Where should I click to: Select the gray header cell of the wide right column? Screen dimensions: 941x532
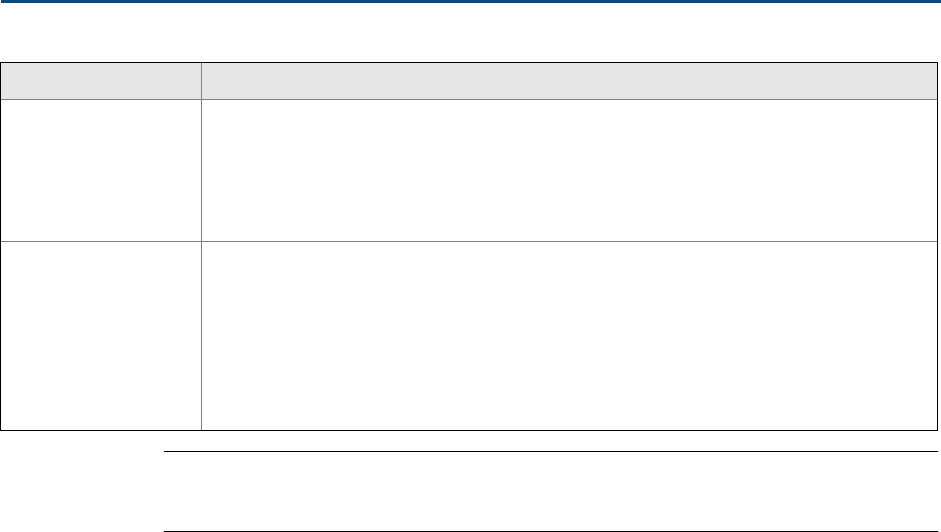[x=569, y=81]
